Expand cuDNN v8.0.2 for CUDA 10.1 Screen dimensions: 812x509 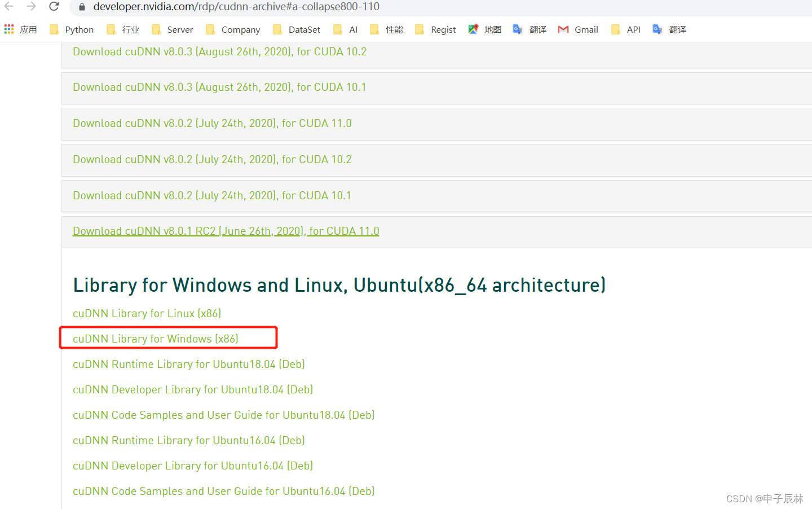coord(212,195)
